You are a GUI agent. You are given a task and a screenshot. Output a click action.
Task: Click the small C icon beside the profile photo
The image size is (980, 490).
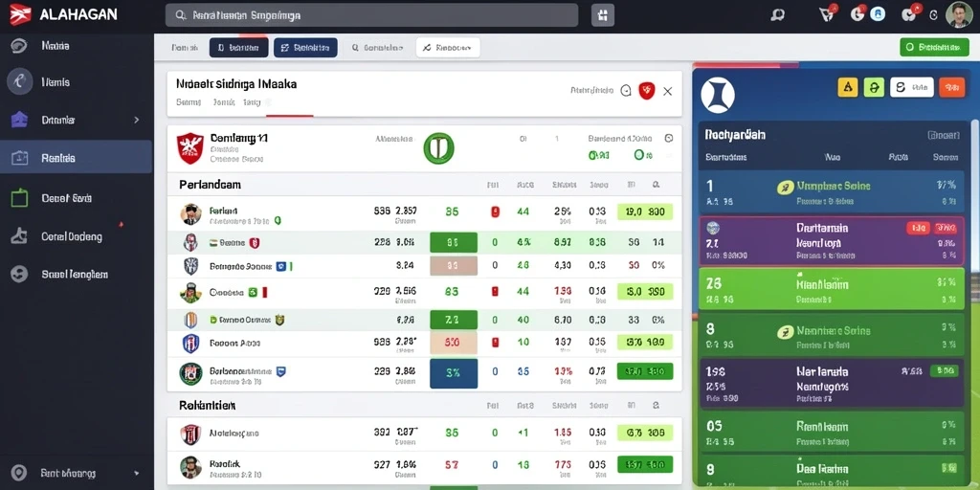point(934,15)
